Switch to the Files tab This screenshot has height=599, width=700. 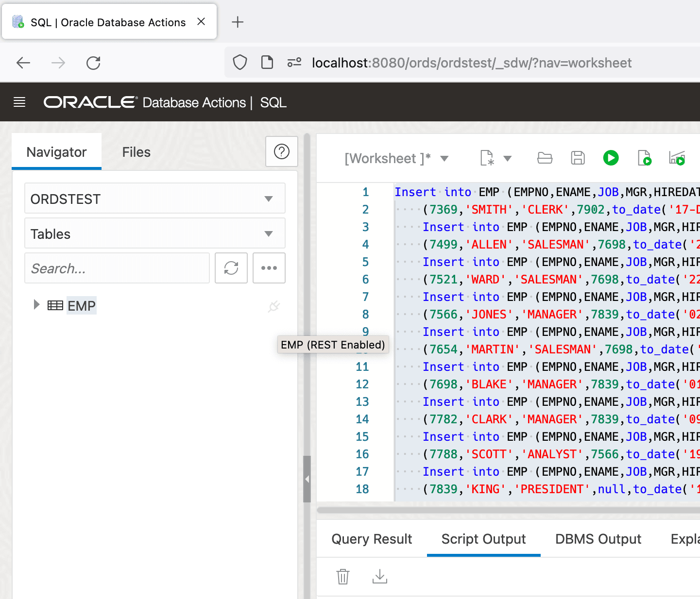point(137,152)
